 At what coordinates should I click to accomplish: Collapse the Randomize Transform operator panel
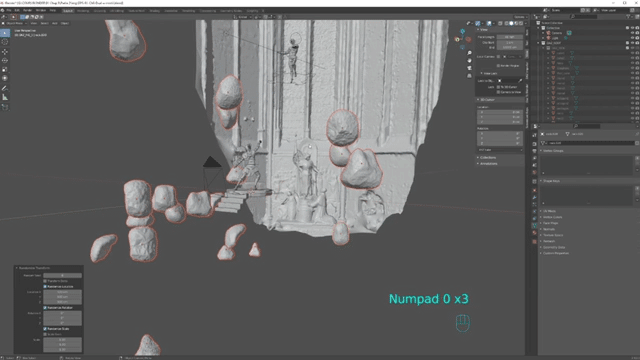[x=33, y=268]
